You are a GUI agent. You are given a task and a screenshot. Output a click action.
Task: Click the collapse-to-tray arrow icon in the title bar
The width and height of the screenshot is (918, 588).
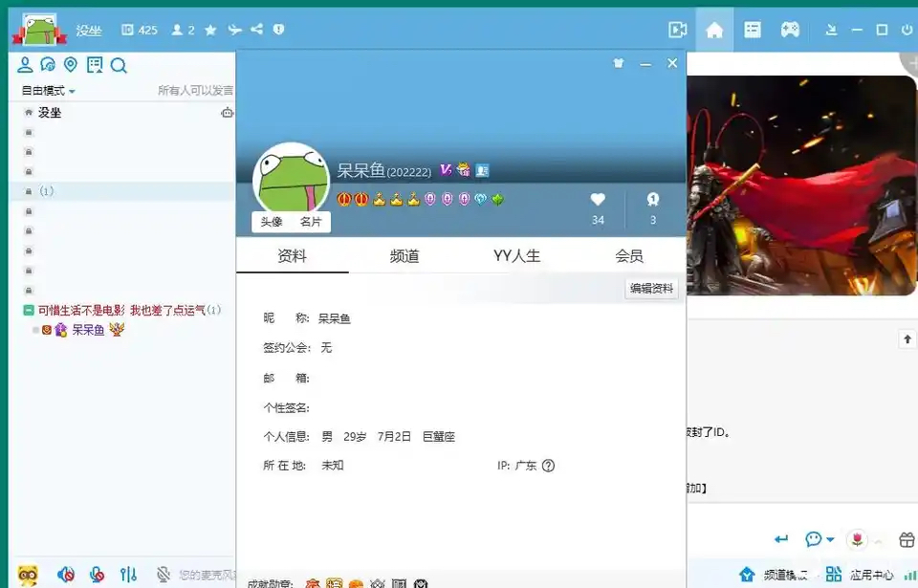(x=831, y=30)
